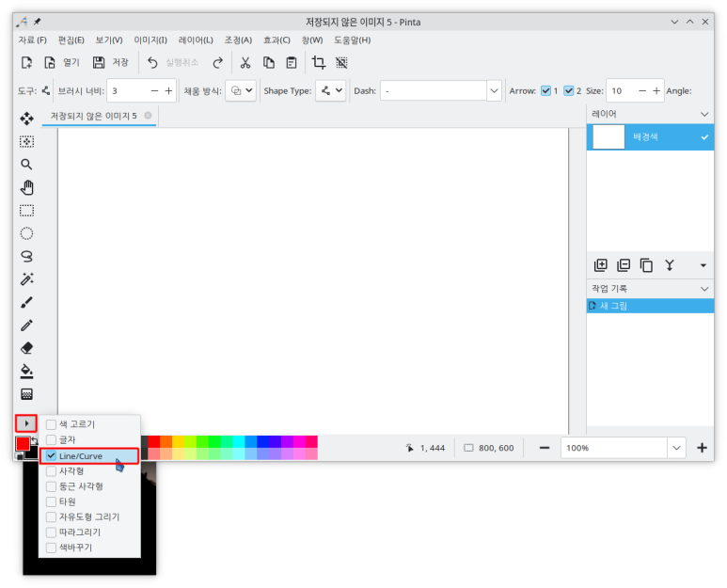The width and height of the screenshot is (727, 588).
Task: Open the Dash pattern dropdown arrow
Action: 494,91
